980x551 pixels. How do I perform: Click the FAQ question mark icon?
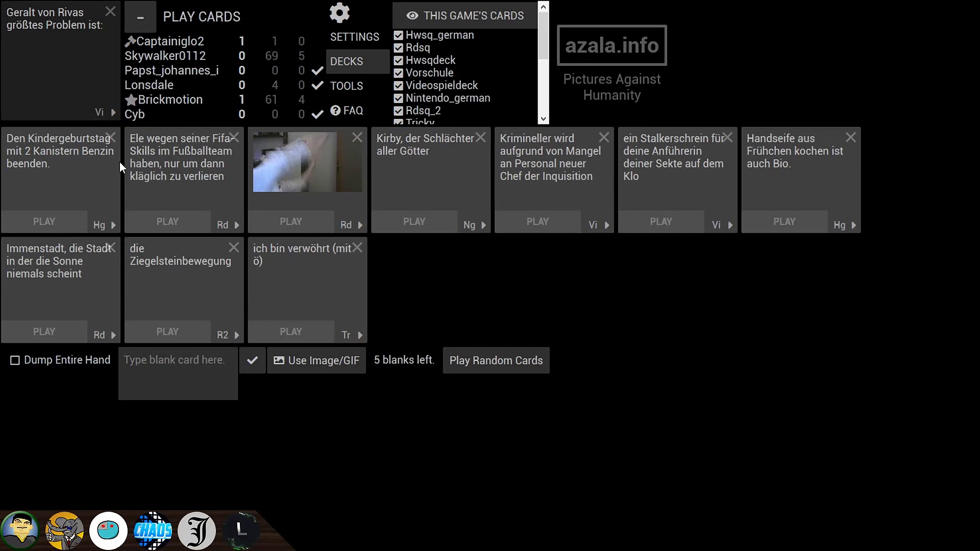click(335, 110)
